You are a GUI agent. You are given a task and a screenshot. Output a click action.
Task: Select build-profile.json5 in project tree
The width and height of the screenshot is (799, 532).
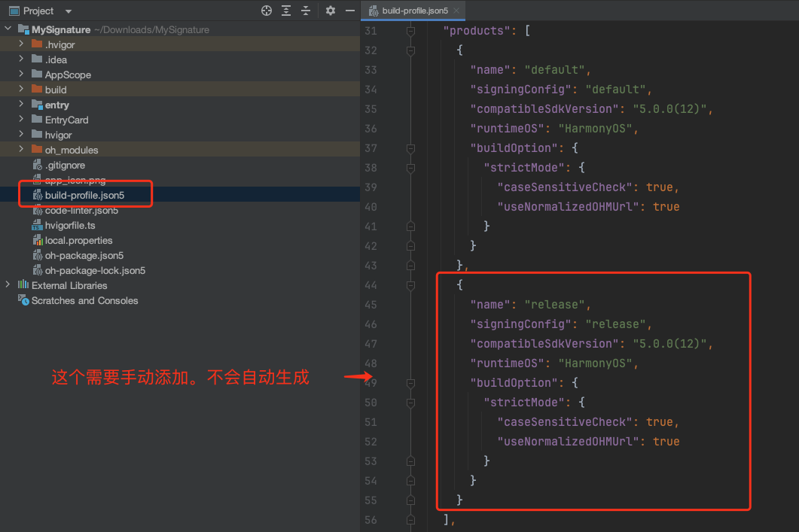coord(84,195)
